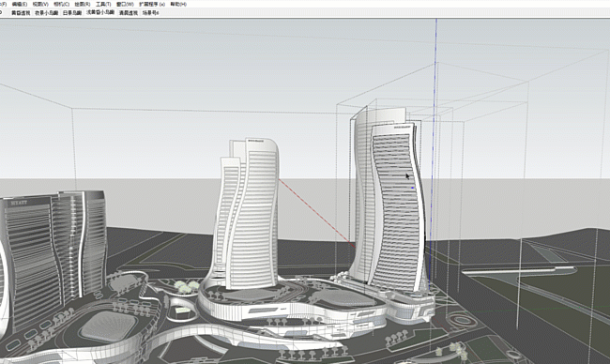Switch to the 清晨透视 scene tab
Image resolution: width=610 pixels, height=364 pixels.
[129, 13]
